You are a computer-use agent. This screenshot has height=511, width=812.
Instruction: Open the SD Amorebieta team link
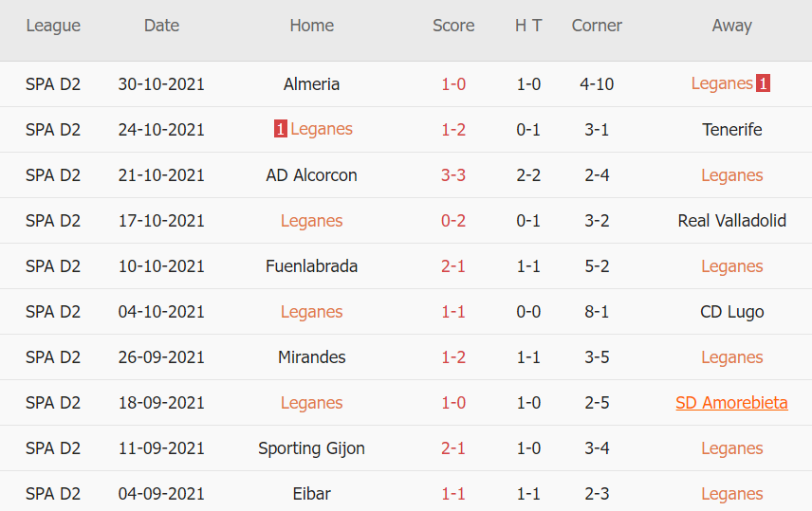click(x=731, y=403)
